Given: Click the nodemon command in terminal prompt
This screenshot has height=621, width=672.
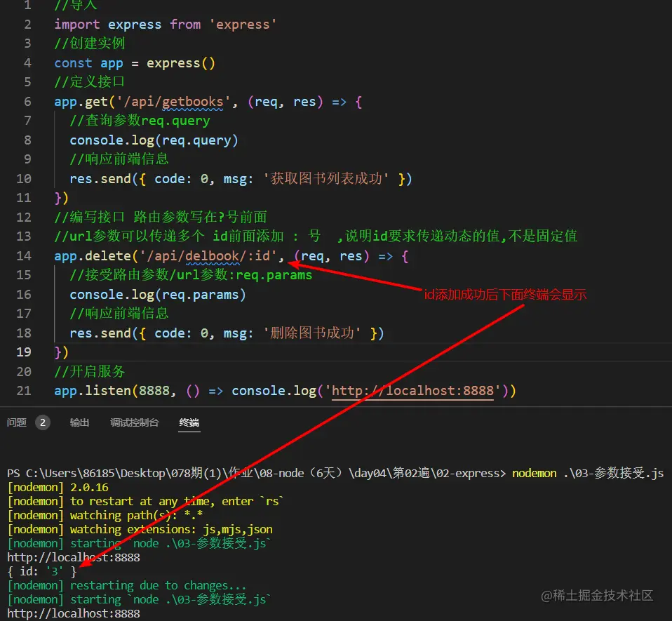Looking at the screenshot, I should 588,474.
